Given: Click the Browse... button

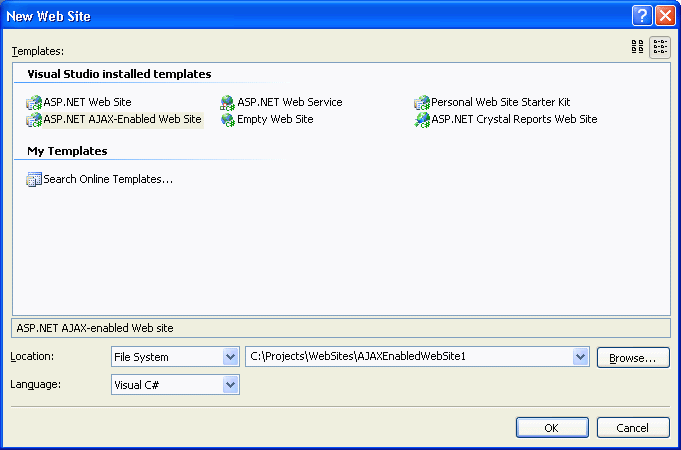Looking at the screenshot, I should point(633,357).
